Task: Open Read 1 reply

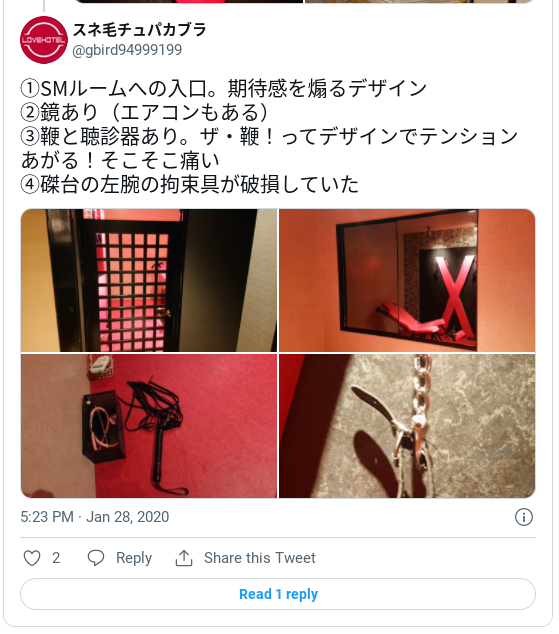Action: click(x=278, y=594)
